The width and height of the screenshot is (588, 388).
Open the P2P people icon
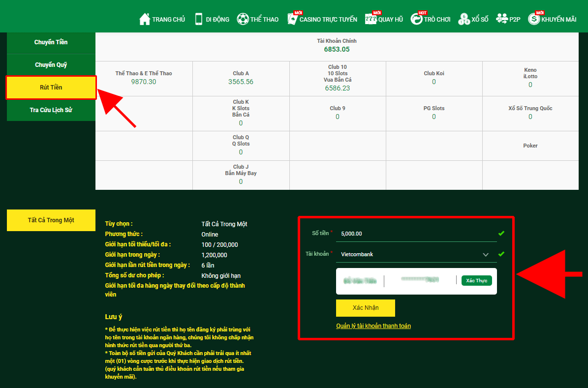[x=502, y=19]
